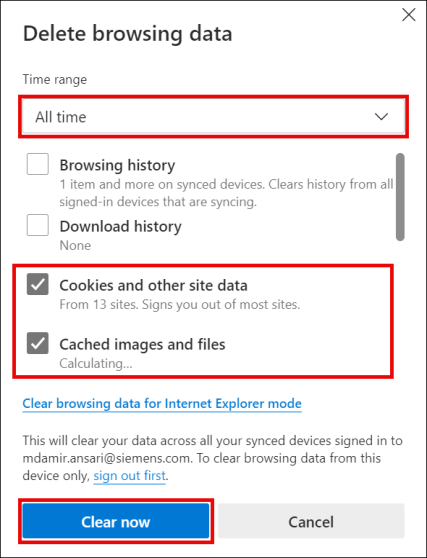Image resolution: width=427 pixels, height=558 pixels.
Task: Click the chevron arrow in Time range box
Action: tap(381, 117)
